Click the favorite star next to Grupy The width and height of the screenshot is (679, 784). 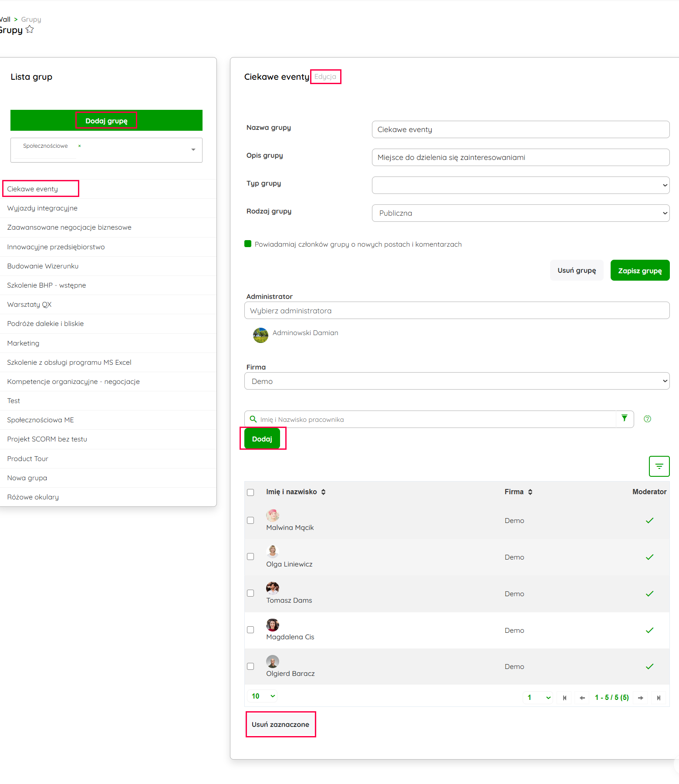tap(30, 30)
